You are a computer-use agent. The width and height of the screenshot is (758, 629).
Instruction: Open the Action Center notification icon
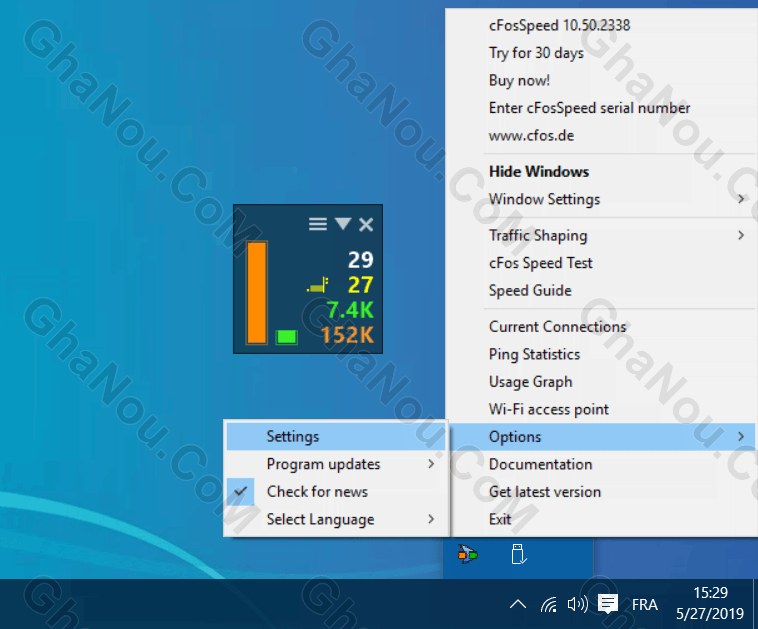(x=608, y=604)
